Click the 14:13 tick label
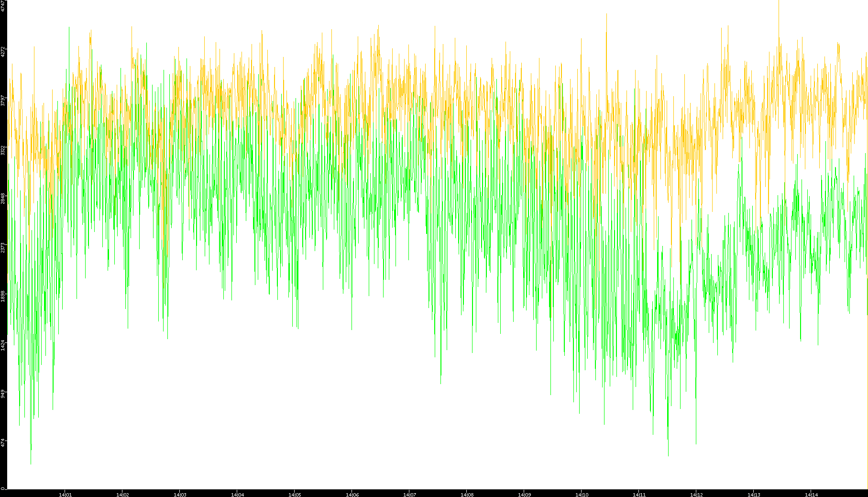 tap(754, 495)
